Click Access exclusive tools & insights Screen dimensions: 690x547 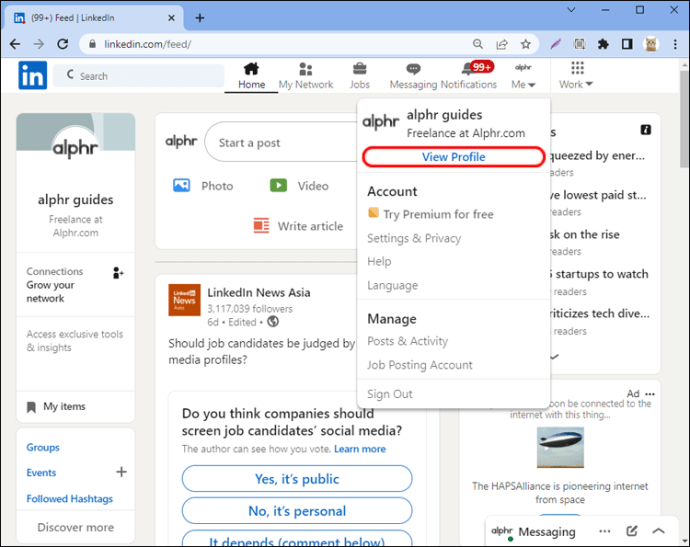point(75,341)
